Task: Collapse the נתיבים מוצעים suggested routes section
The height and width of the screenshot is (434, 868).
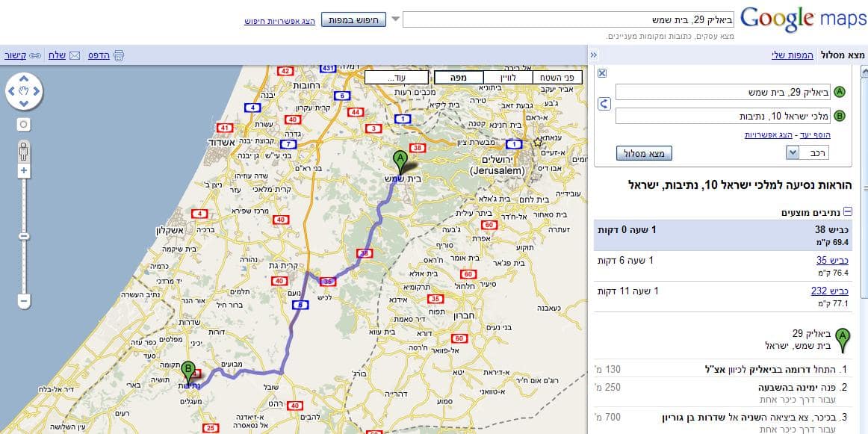Action: [848, 212]
